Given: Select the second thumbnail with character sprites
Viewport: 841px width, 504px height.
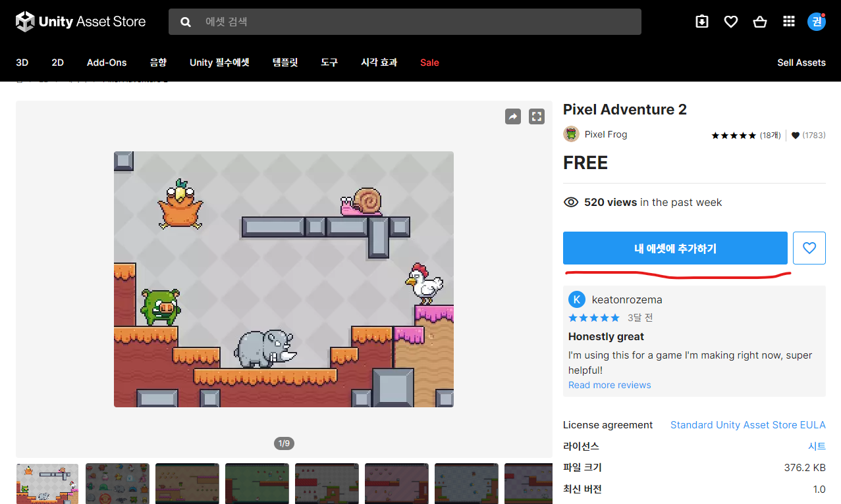Looking at the screenshot, I should [x=117, y=484].
